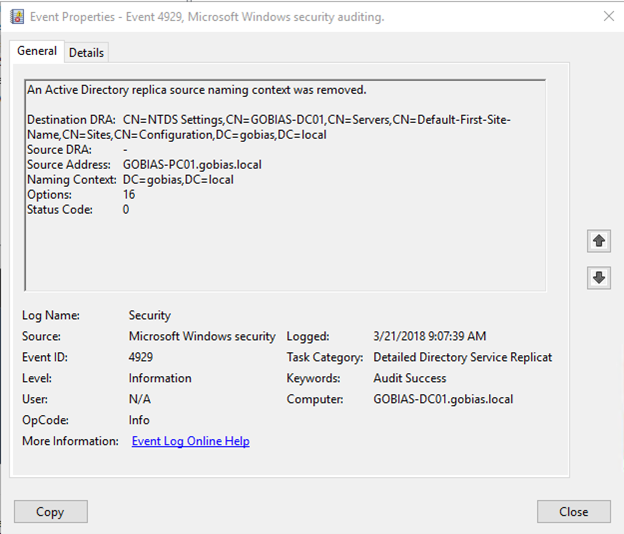Image resolution: width=624 pixels, height=534 pixels.
Task: Close the Event Properties dialog with Close
Action: (x=573, y=511)
